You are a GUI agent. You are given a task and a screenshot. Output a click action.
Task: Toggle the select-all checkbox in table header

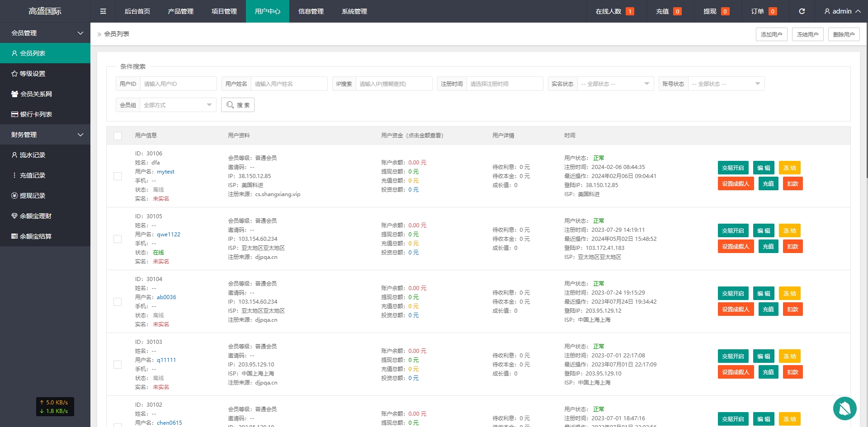click(x=118, y=136)
